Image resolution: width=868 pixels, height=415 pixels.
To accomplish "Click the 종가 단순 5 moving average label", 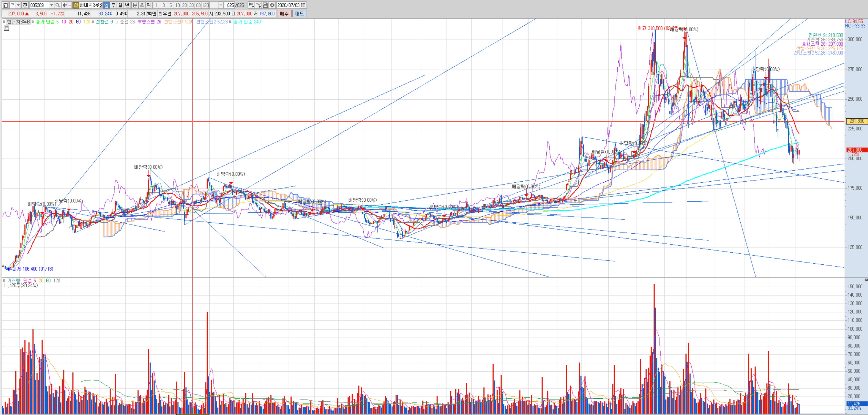I will 47,21.
